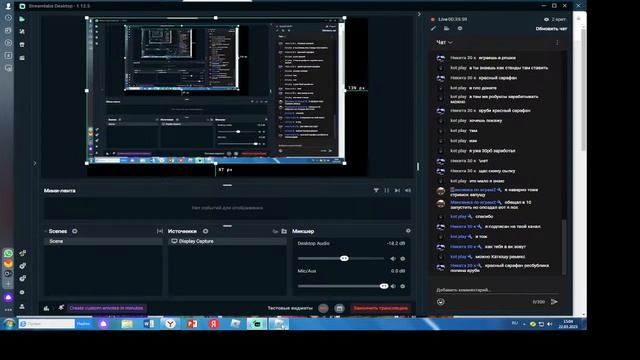
Task: Open Mic/Aux settings gear
Action: pyautogui.click(x=403, y=286)
